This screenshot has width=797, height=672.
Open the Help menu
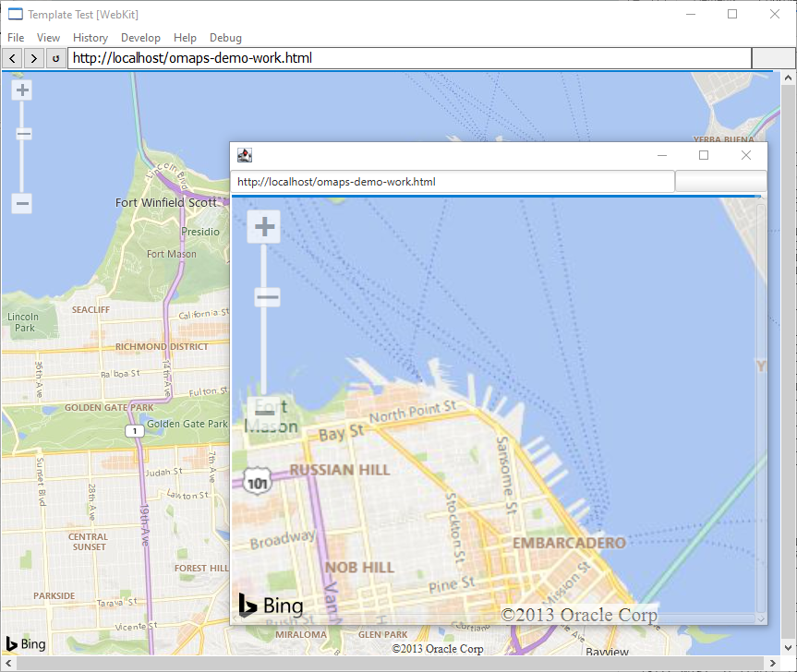click(185, 38)
